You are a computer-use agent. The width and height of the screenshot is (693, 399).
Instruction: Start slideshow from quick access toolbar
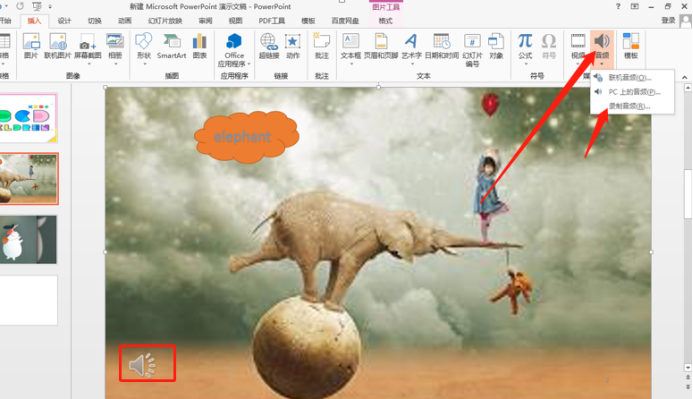coord(37,6)
